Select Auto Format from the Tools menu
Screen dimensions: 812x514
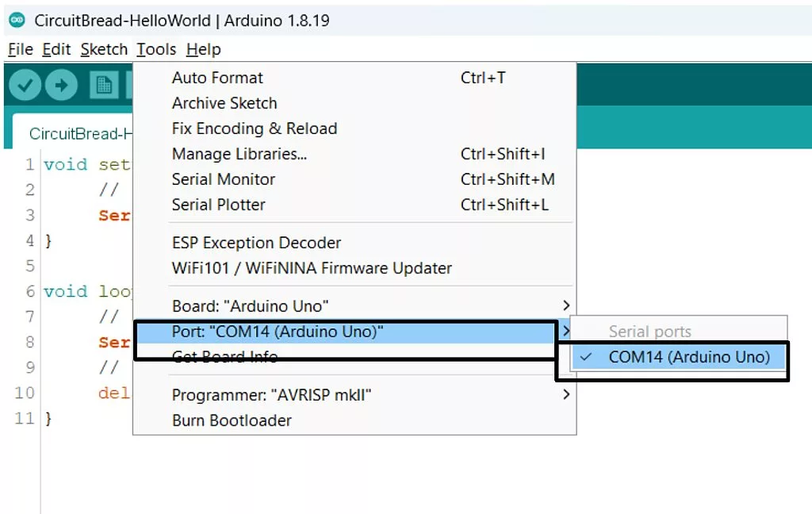pyautogui.click(x=217, y=78)
